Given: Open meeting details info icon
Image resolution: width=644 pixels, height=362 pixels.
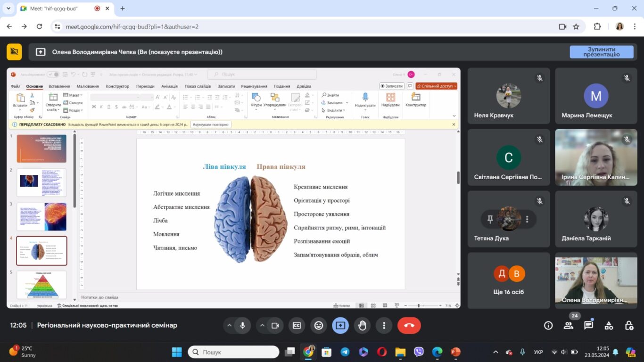Looking at the screenshot, I should pos(548,325).
